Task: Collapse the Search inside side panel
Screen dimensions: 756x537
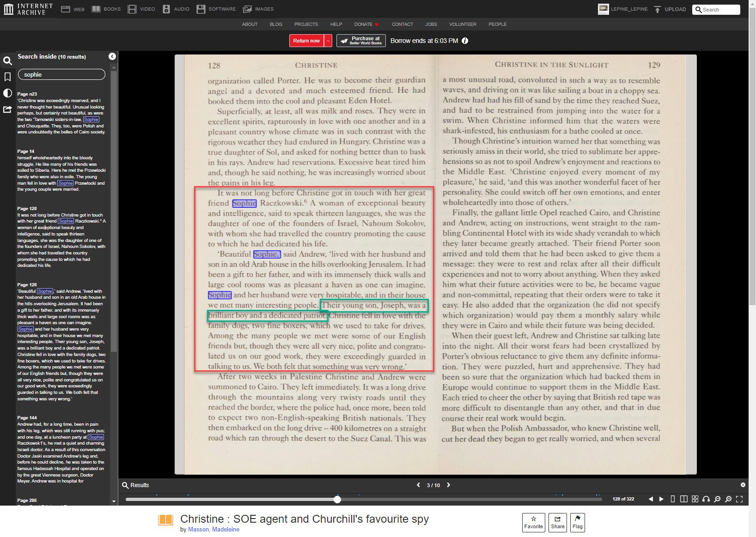Action: coord(112,56)
